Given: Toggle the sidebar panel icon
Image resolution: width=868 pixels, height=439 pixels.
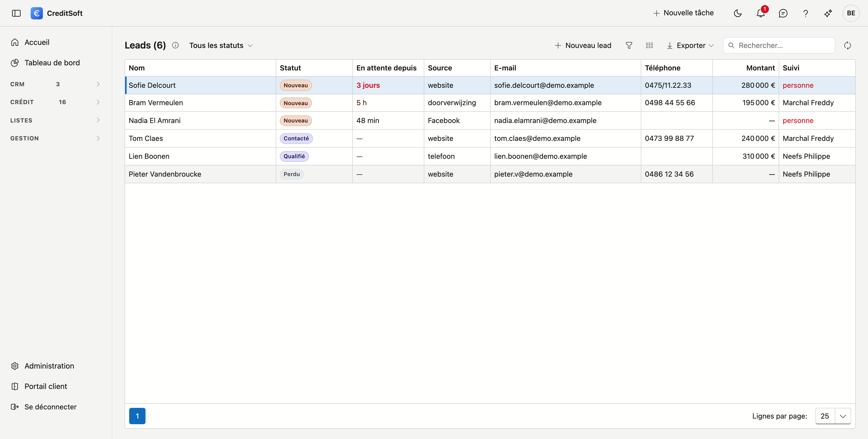Looking at the screenshot, I should click(x=16, y=13).
